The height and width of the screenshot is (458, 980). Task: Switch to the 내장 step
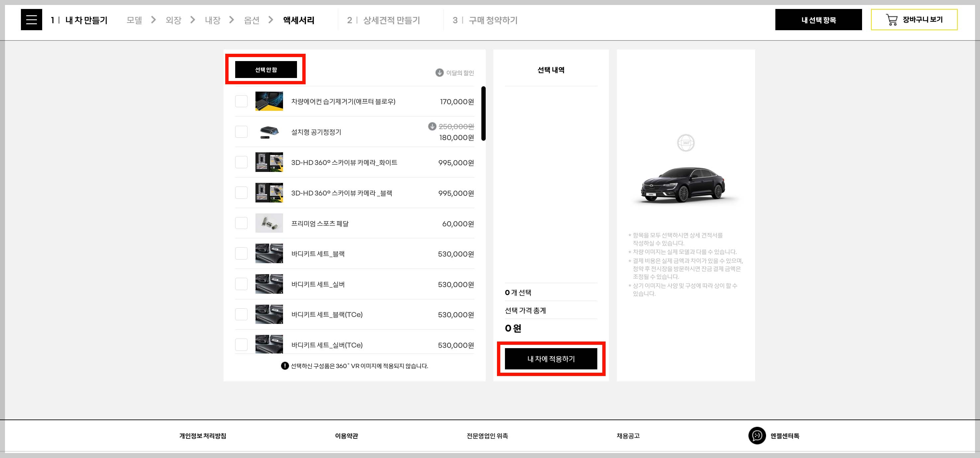click(212, 20)
